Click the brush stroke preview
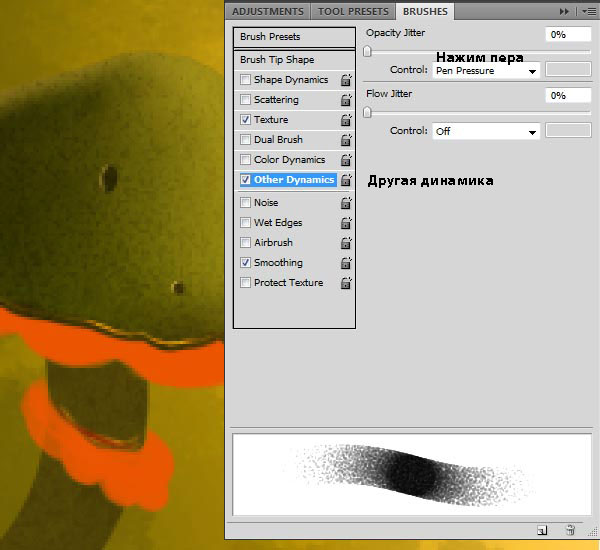Image resolution: width=600 pixels, height=550 pixels. (x=412, y=474)
